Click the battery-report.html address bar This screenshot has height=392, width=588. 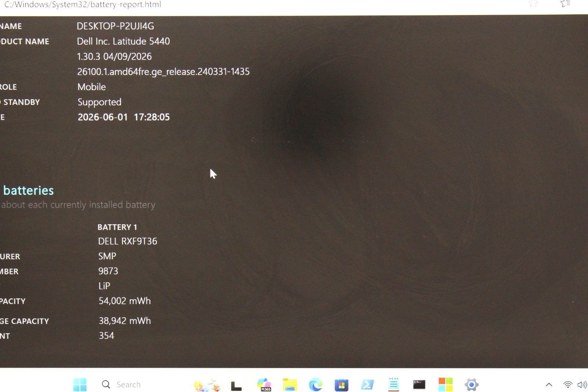click(83, 4)
